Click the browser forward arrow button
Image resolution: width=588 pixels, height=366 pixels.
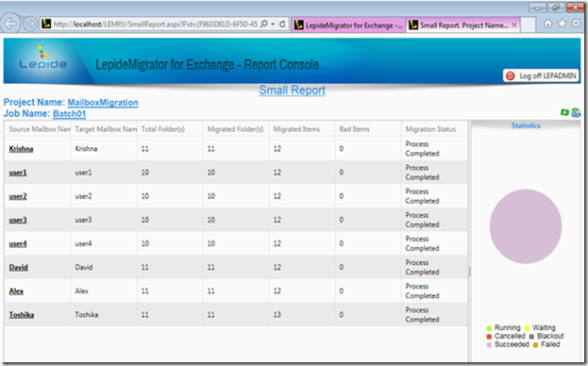[30, 24]
